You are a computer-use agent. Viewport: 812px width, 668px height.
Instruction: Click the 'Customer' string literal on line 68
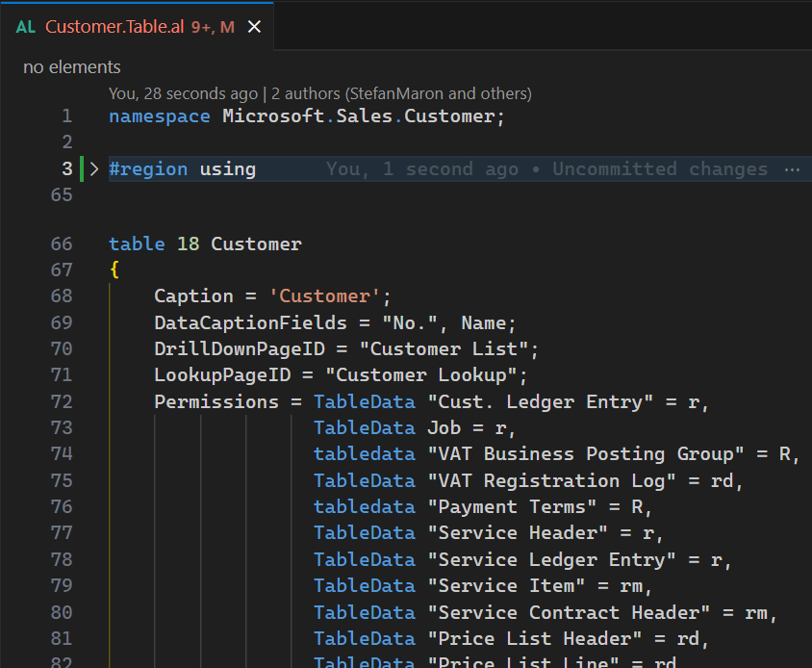[x=325, y=295]
